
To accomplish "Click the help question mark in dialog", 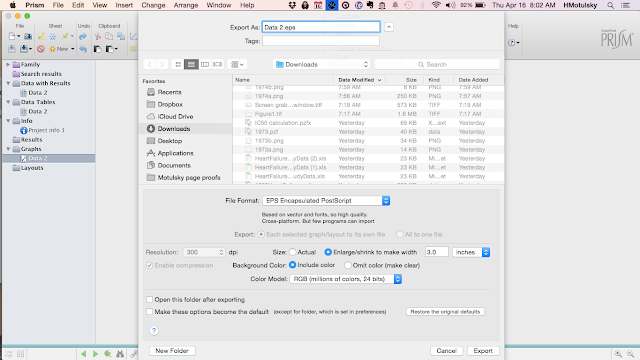I will point(154,331).
